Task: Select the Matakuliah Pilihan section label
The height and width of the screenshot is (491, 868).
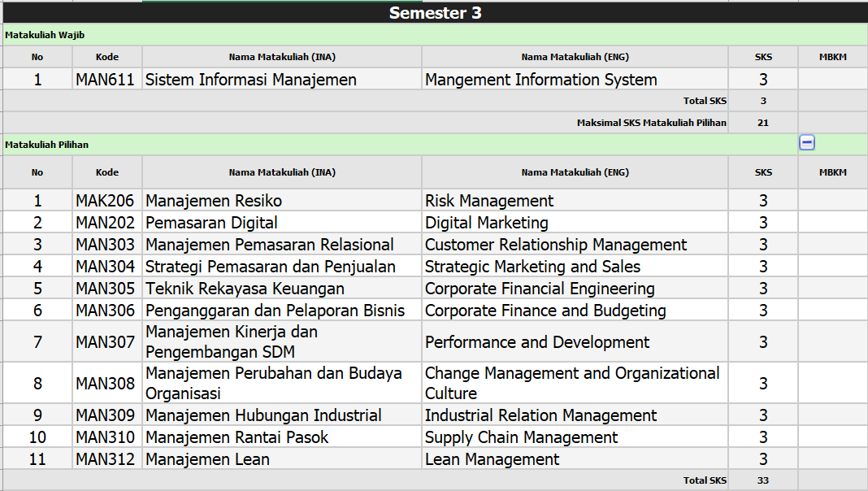Action: [46, 145]
